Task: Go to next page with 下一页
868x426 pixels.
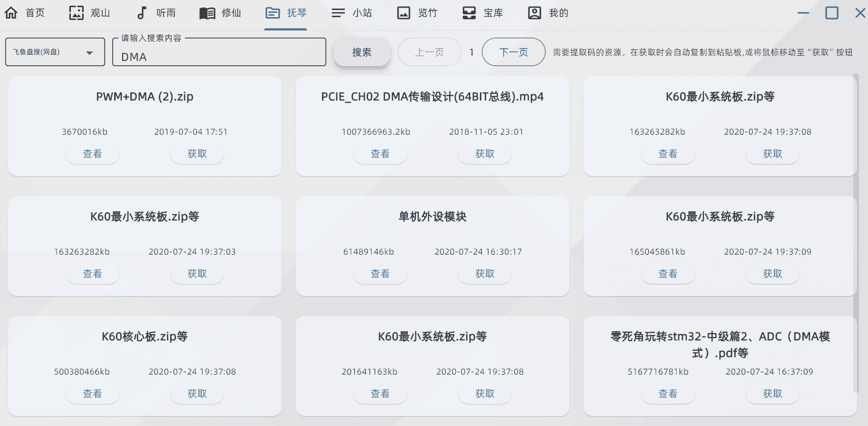Action: 513,52
